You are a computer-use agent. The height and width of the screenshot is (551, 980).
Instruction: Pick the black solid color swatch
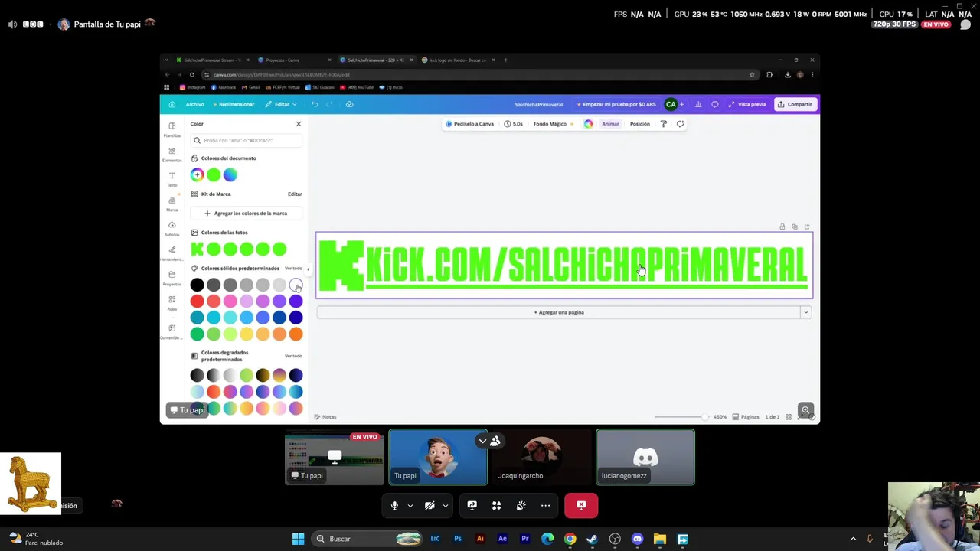(x=197, y=285)
